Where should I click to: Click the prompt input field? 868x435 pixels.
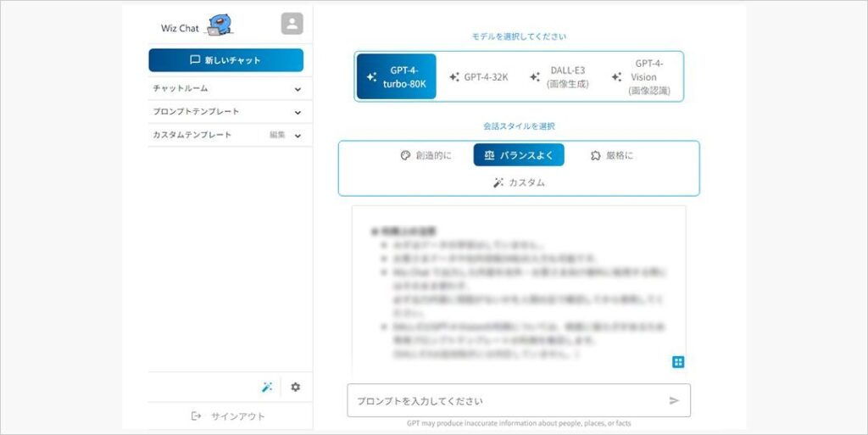point(504,400)
